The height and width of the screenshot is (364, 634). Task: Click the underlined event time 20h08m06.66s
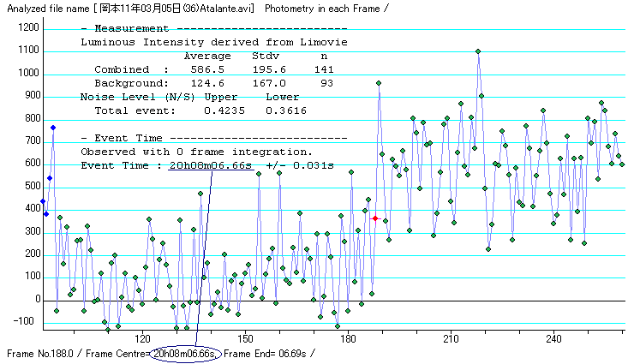pyautogui.click(x=211, y=164)
